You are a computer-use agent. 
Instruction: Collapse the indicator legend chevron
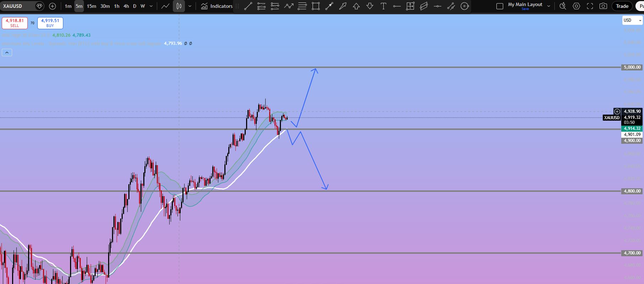7,53
